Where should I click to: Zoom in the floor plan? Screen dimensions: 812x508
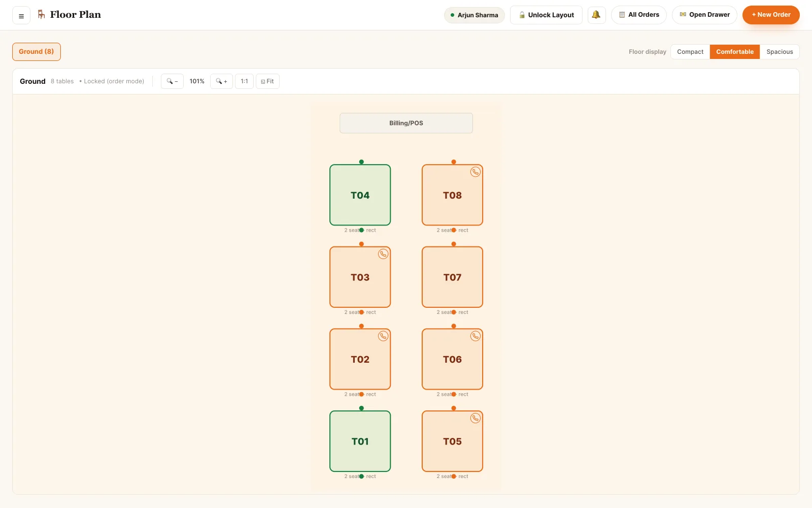[x=221, y=81]
